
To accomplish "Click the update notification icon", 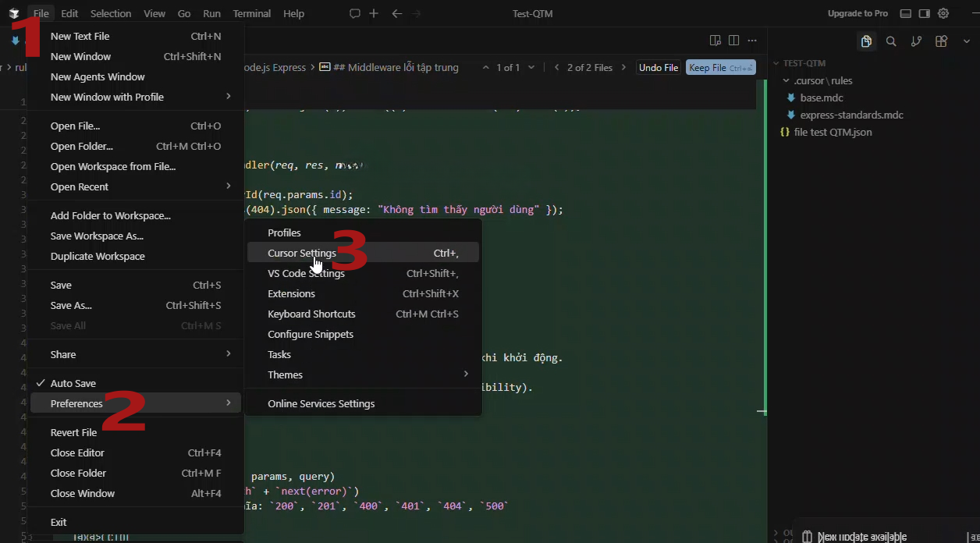I will (x=808, y=537).
